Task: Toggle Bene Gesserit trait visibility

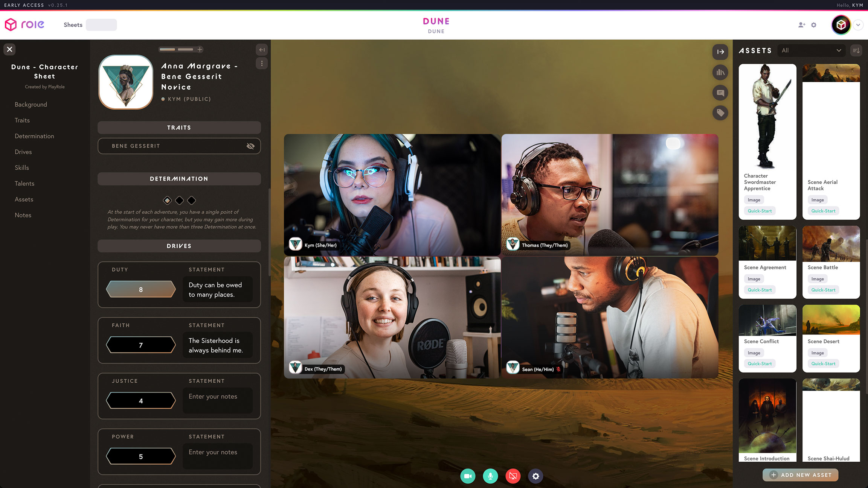Action: [x=250, y=146]
